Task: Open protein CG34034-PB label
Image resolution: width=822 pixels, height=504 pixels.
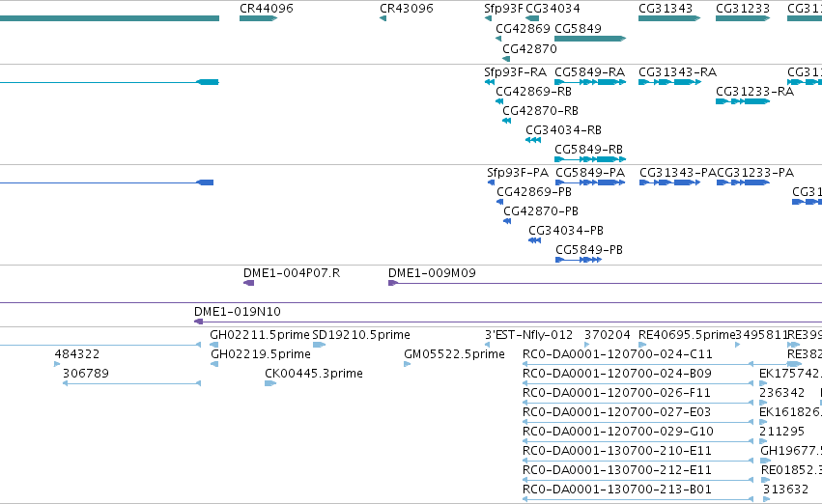Action: pos(566,231)
